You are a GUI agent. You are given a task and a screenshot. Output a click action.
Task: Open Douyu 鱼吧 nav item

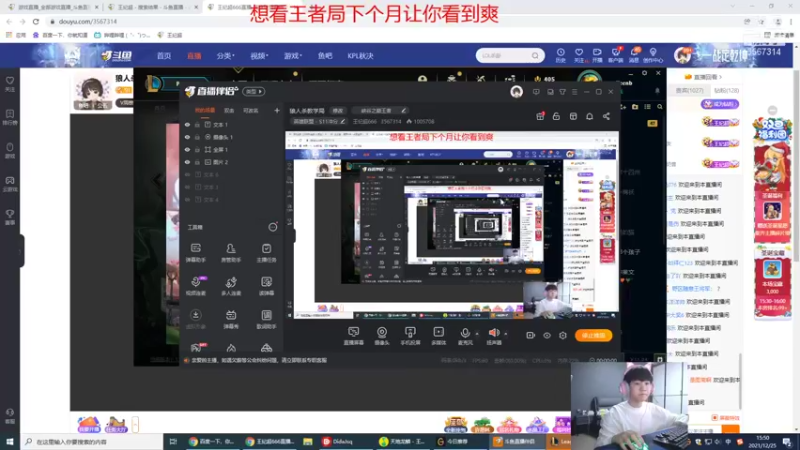[x=325, y=56]
